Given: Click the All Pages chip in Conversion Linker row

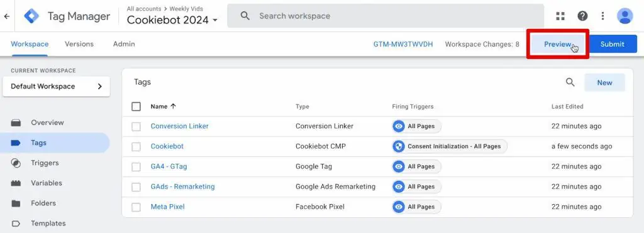Looking at the screenshot, I should click(x=416, y=126).
